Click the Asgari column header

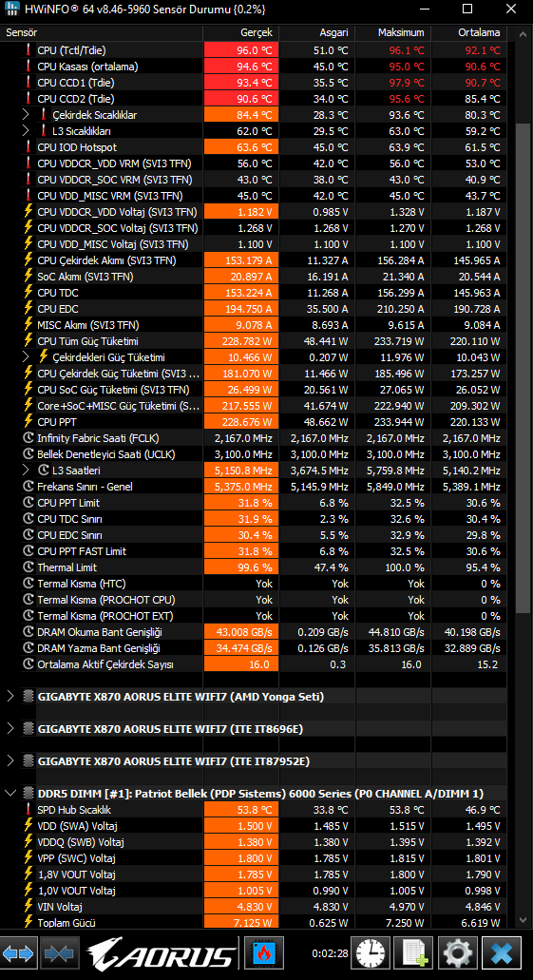(316, 32)
